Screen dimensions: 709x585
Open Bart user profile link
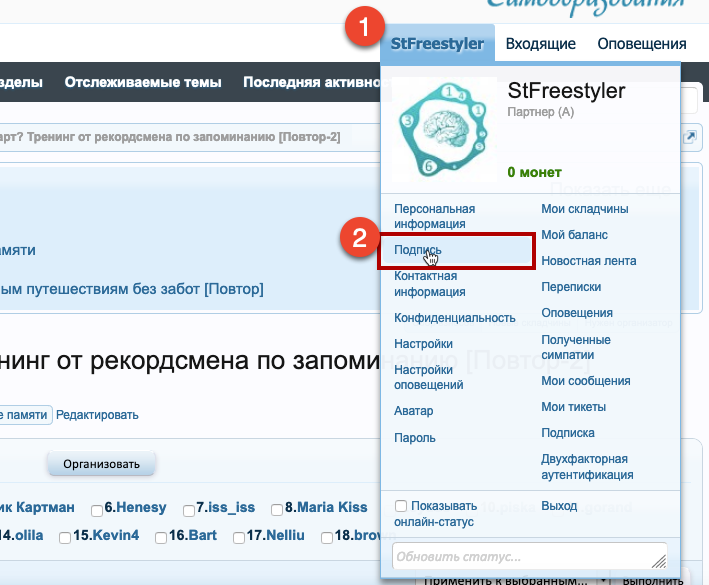[x=203, y=535]
